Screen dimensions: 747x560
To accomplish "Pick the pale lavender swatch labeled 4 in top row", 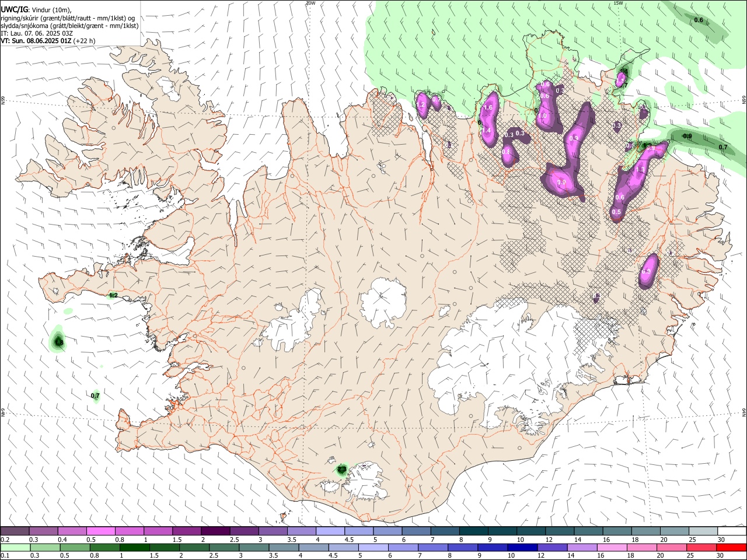I will point(331,531).
